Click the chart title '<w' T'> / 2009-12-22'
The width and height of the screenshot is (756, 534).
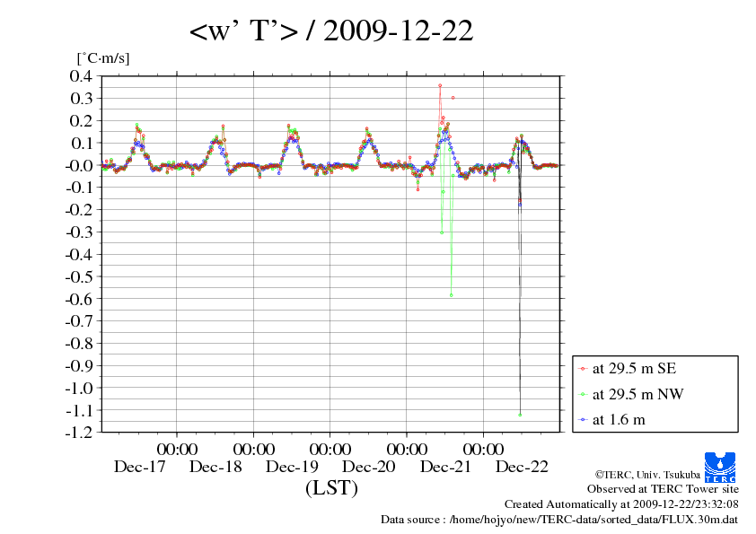point(331,31)
